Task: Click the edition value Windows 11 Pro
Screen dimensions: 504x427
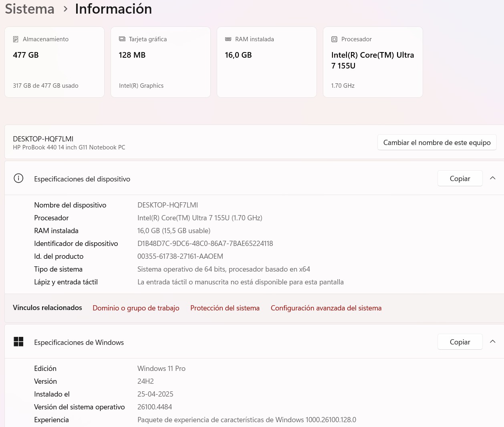Action: coord(161,369)
